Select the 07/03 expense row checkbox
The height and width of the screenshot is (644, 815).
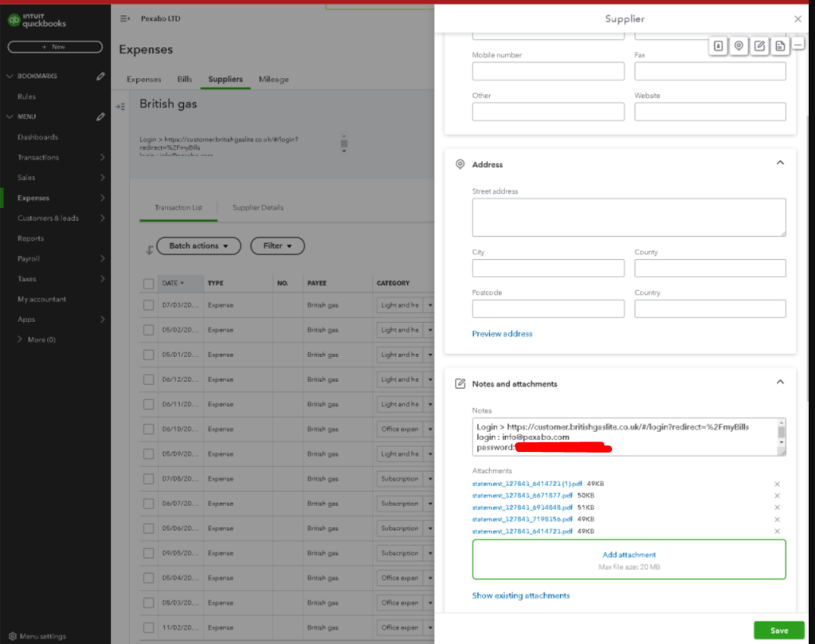coord(149,304)
